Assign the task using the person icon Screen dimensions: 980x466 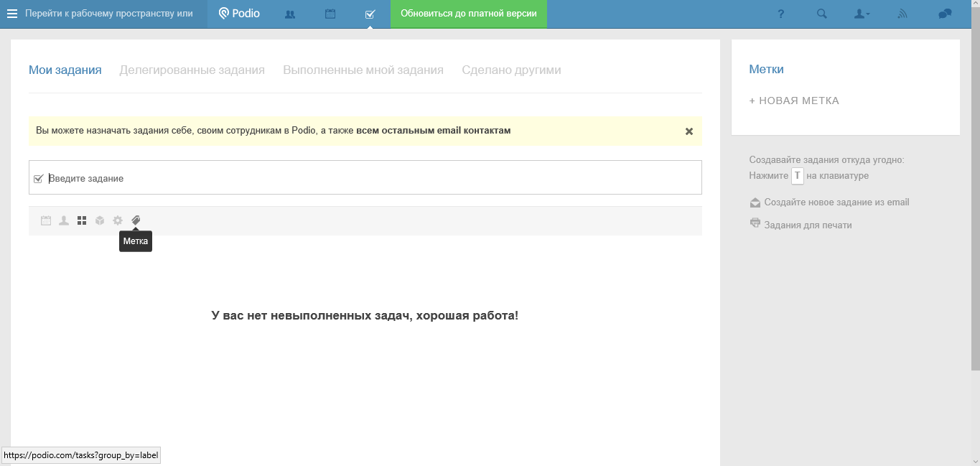point(63,220)
